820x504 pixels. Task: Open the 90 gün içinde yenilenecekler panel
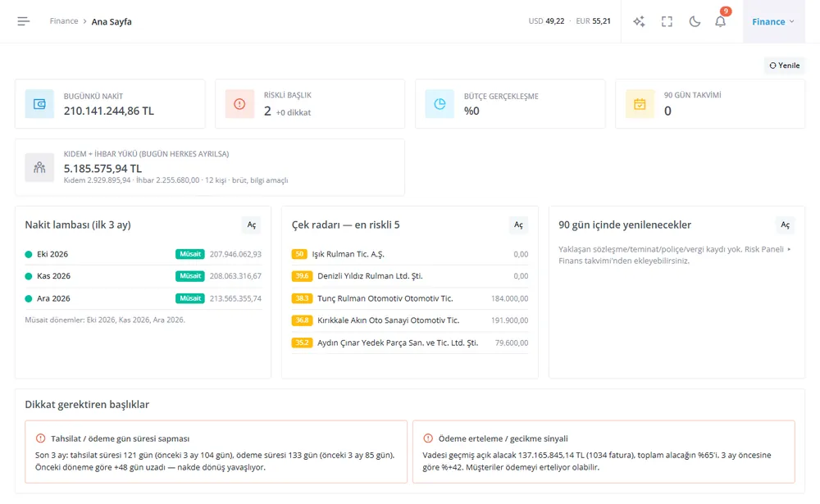click(x=785, y=225)
